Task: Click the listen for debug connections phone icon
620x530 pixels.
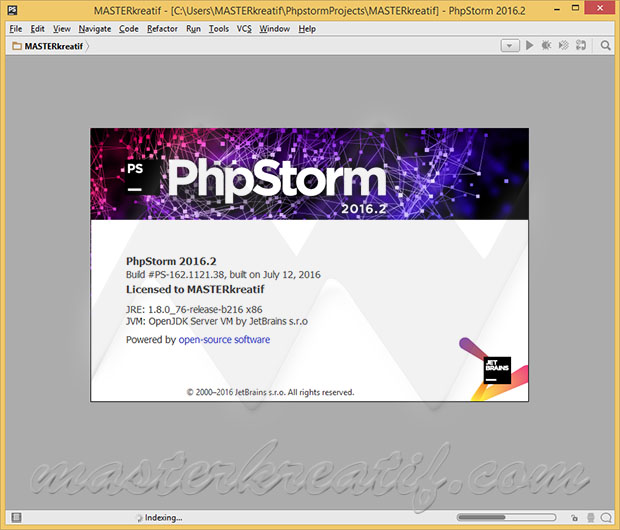Action: (581, 45)
